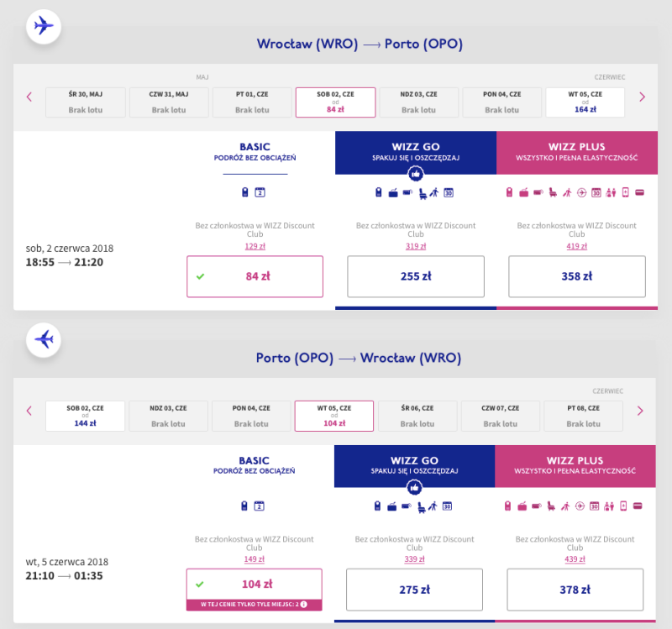Click outbound WIZZ GO carry-on bag icon
The image size is (672, 629).
(x=379, y=192)
